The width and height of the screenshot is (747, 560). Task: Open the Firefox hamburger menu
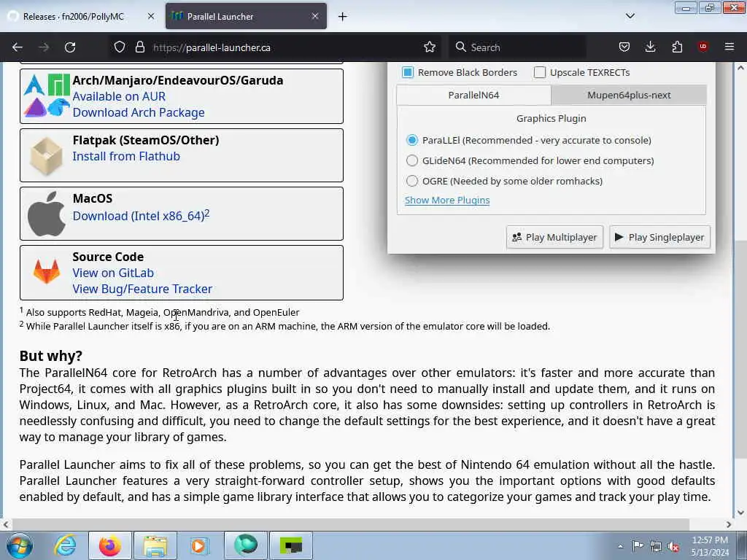(x=729, y=47)
